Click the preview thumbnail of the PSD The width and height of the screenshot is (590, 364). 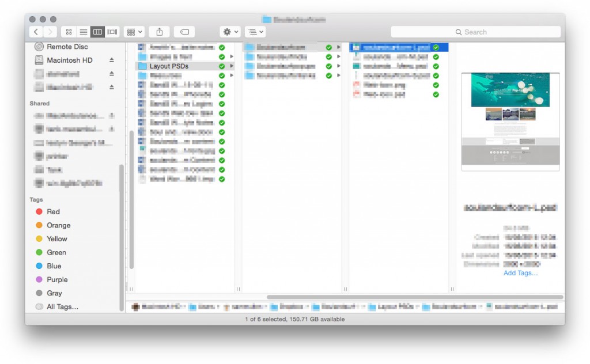tap(510, 122)
